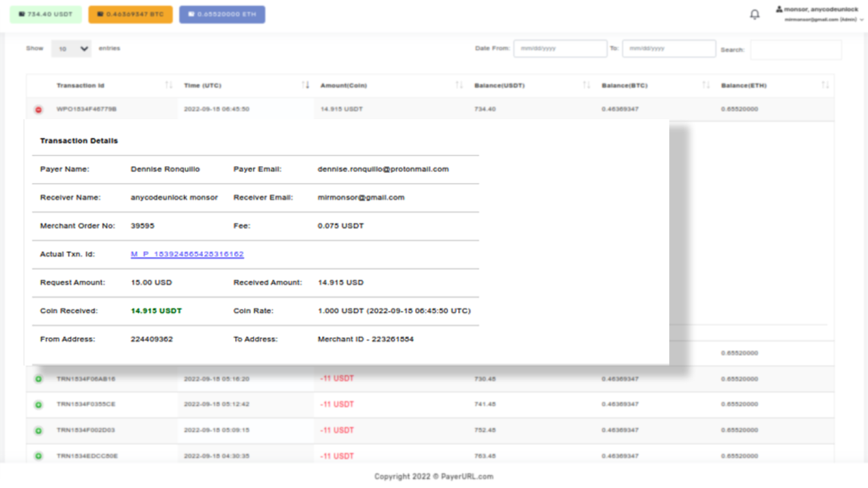Click the green credit icon beside TRN1534F06AB16
This screenshot has height=488, width=868.
(38, 379)
